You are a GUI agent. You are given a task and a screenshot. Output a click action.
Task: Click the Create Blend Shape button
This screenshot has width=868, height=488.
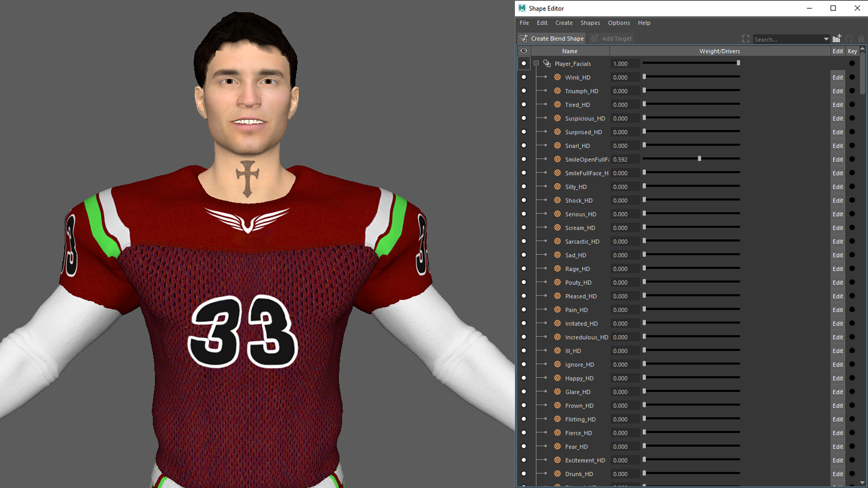coord(552,38)
